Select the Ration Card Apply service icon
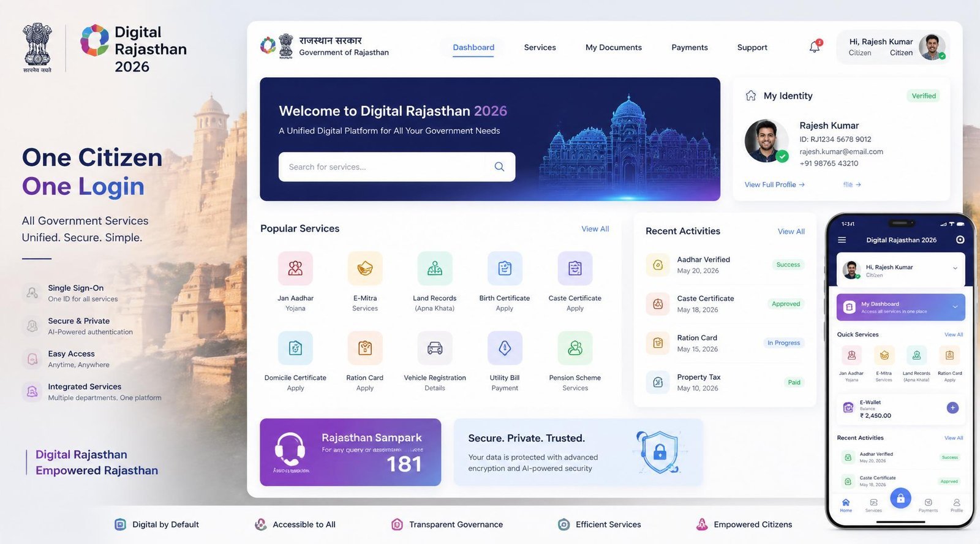Screen dimensions: 980x544 pyautogui.click(x=365, y=348)
